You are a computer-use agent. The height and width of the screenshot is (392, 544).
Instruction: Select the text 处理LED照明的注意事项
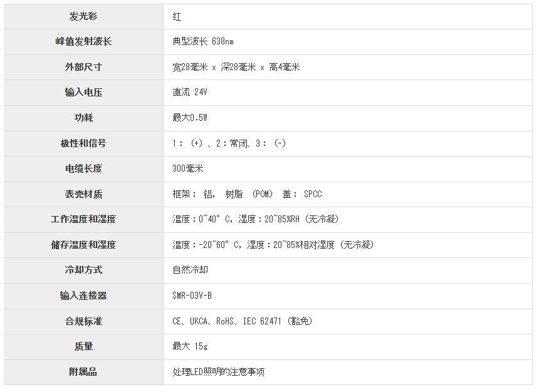[219, 372]
